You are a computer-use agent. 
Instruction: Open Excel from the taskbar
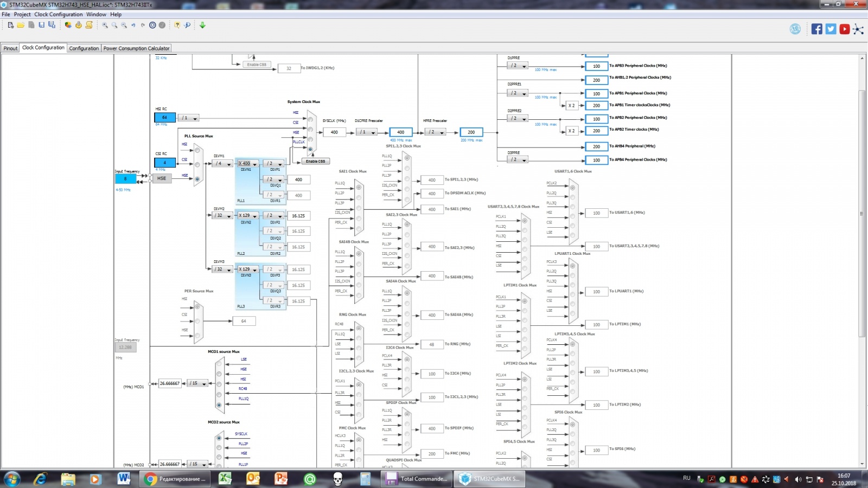pyautogui.click(x=225, y=479)
